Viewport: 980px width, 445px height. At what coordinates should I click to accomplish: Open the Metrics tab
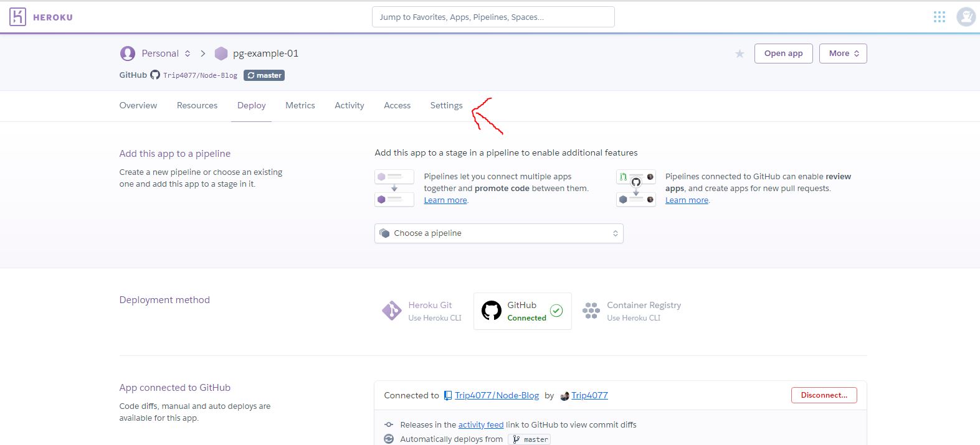(300, 106)
